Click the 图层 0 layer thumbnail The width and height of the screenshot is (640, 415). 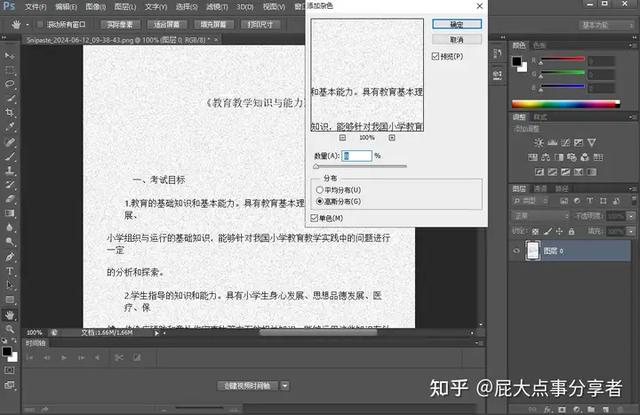533,251
